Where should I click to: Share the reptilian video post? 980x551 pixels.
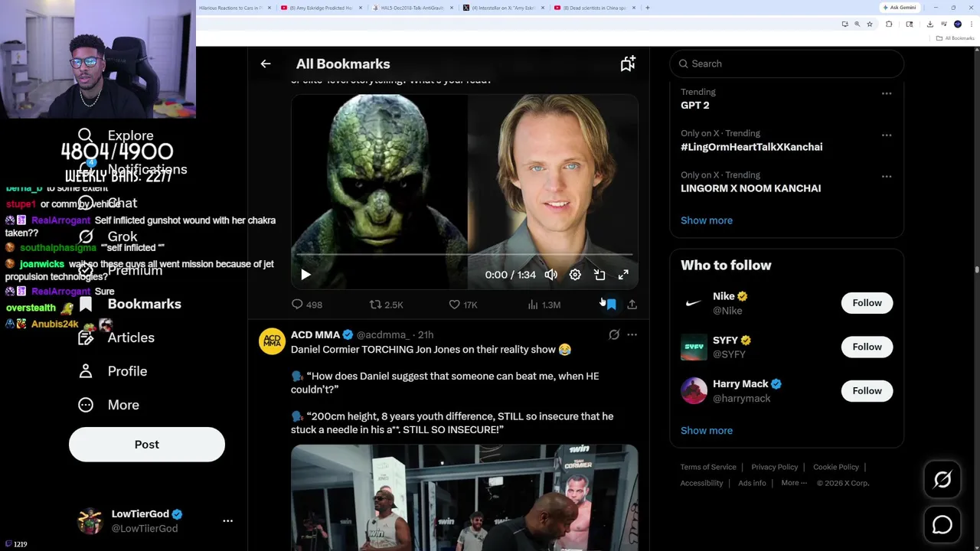point(632,305)
